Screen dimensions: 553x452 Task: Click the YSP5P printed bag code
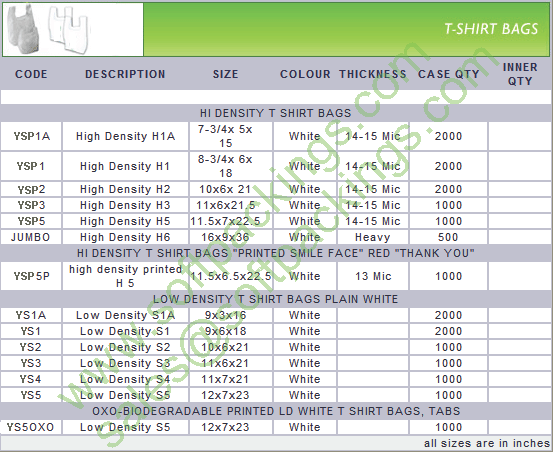[32, 276]
